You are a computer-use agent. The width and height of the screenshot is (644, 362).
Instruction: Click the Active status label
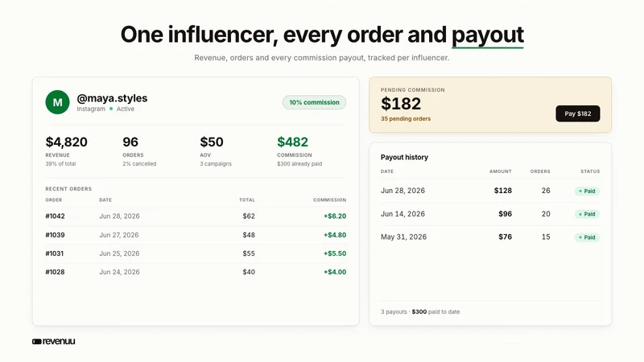[x=126, y=109]
